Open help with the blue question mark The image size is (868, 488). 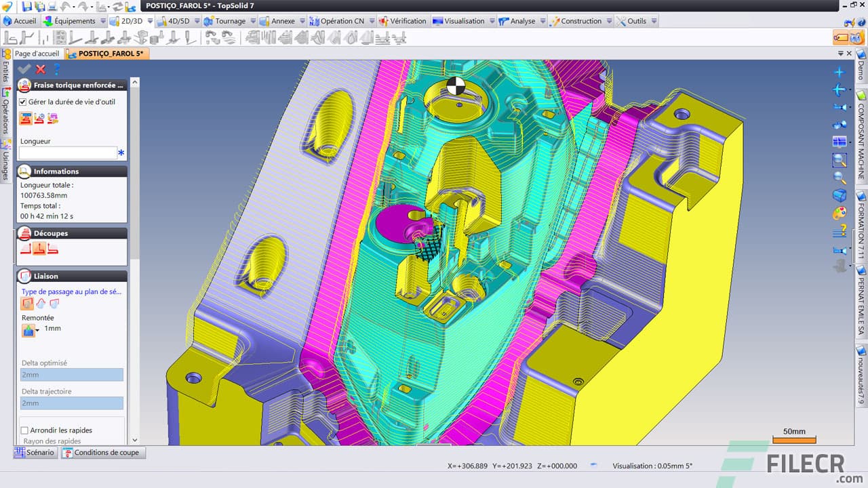pyautogui.click(x=57, y=69)
